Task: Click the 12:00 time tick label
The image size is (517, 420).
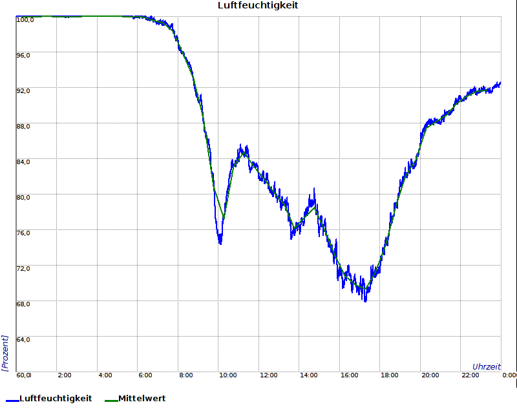Action: click(268, 375)
